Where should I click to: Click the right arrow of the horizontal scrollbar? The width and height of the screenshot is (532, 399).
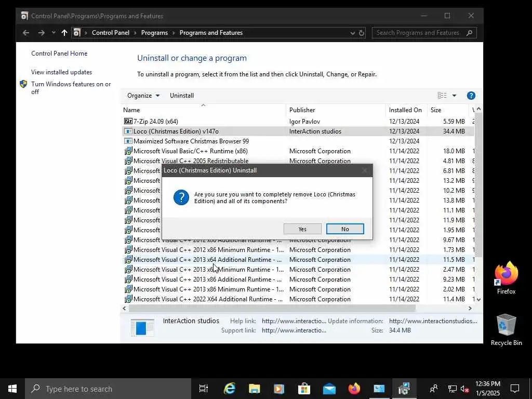(x=470, y=309)
